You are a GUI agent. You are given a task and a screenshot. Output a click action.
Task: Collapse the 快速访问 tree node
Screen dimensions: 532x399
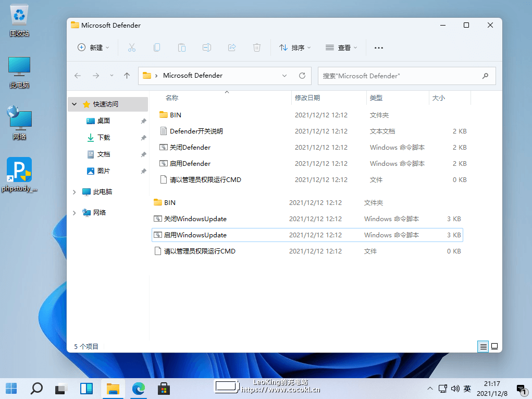pos(75,104)
